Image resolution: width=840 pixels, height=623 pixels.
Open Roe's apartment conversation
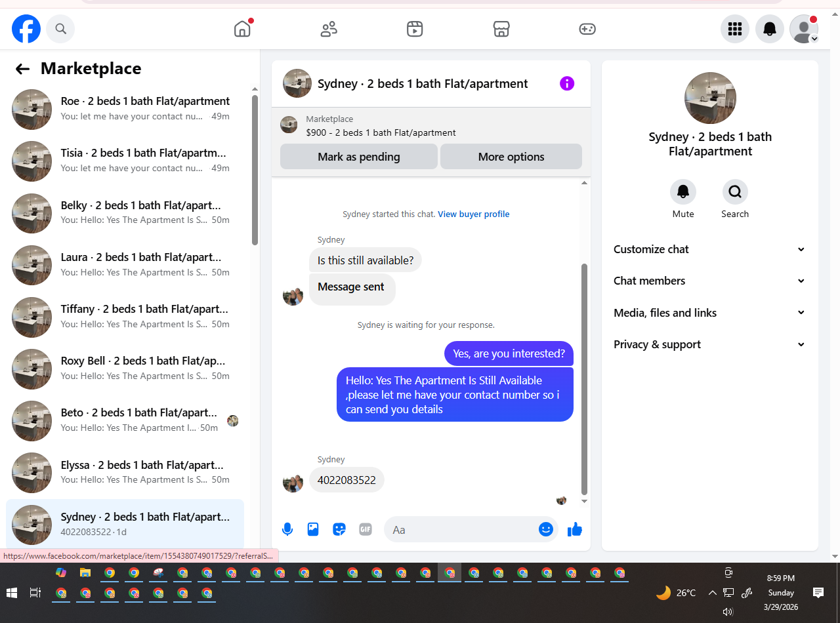(125, 110)
